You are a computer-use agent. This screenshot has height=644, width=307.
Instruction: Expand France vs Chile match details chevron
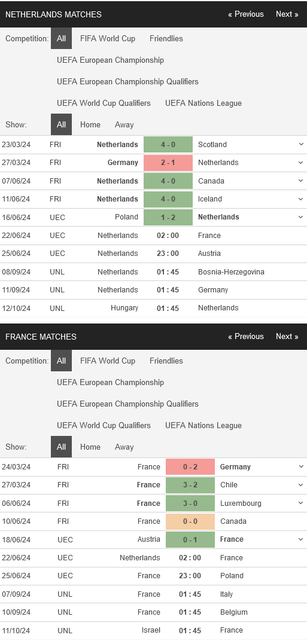point(301,485)
